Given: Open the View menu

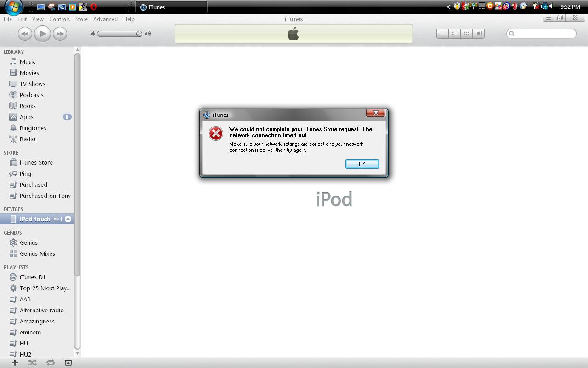Looking at the screenshot, I should 38,19.
